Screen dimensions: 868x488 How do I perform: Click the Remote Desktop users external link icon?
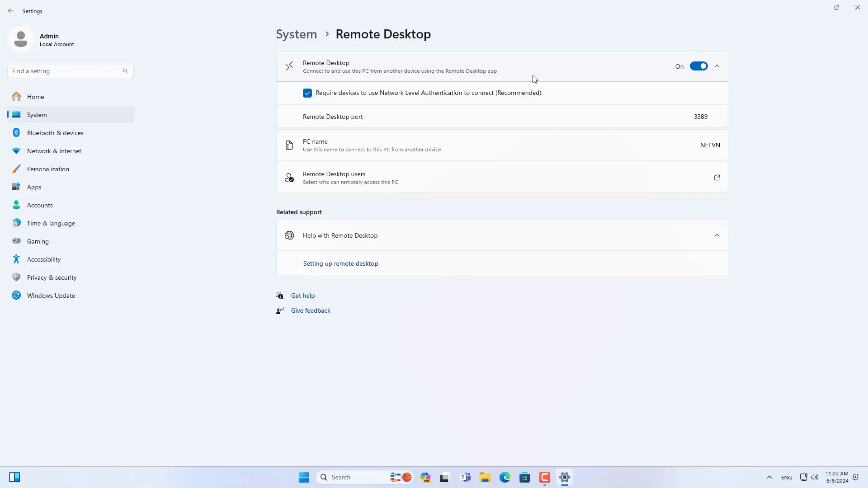717,178
